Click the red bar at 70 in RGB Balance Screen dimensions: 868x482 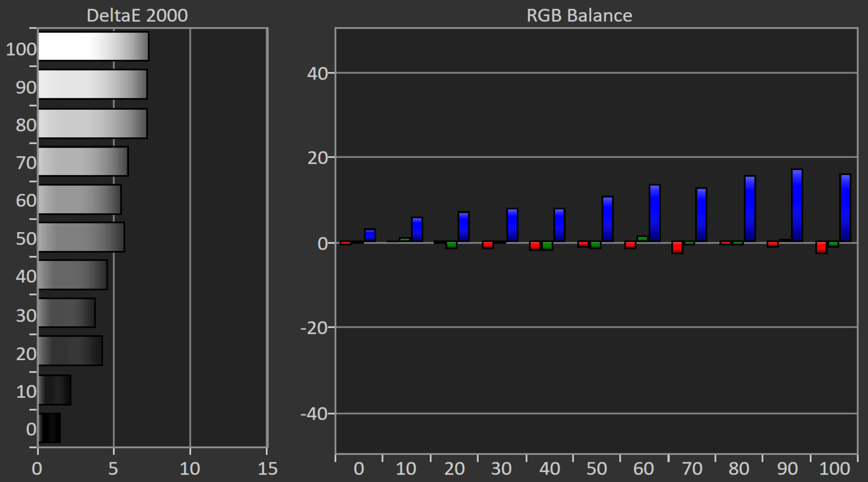(x=677, y=247)
